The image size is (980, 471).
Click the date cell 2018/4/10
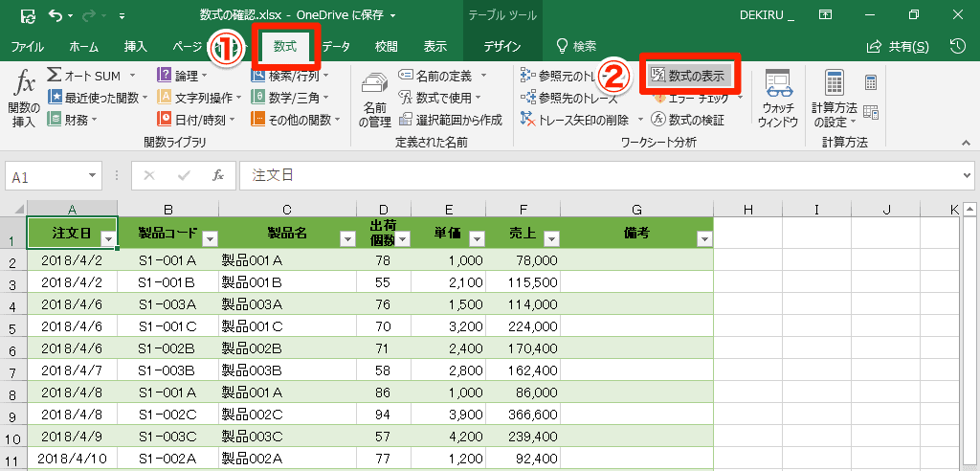pos(72,458)
